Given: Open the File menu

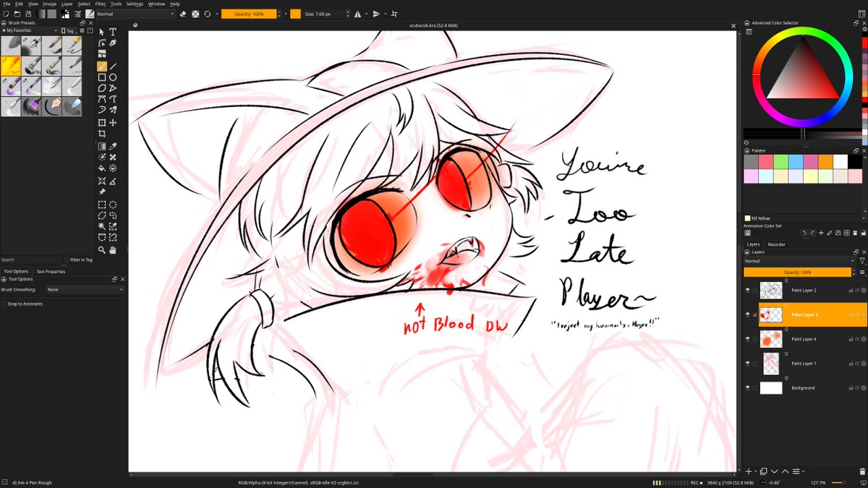Looking at the screenshot, I should pyautogui.click(x=7, y=4).
